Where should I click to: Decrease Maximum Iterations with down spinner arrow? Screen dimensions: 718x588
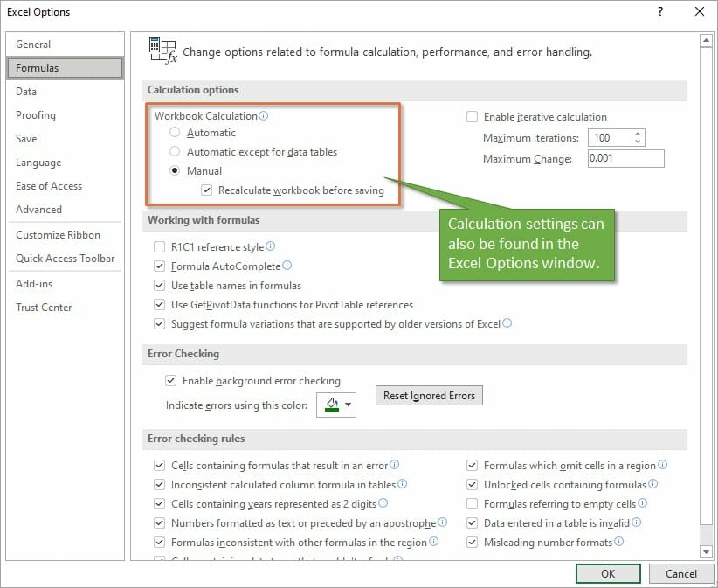638,142
